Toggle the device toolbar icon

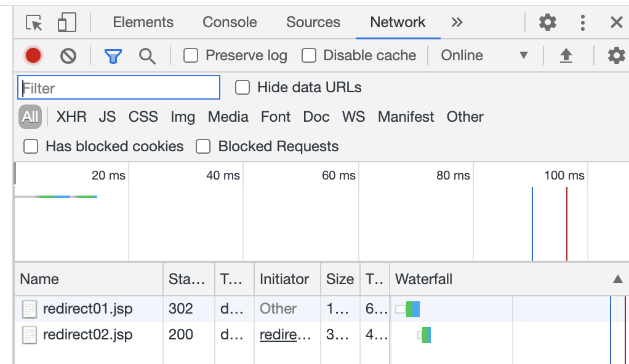tap(66, 22)
